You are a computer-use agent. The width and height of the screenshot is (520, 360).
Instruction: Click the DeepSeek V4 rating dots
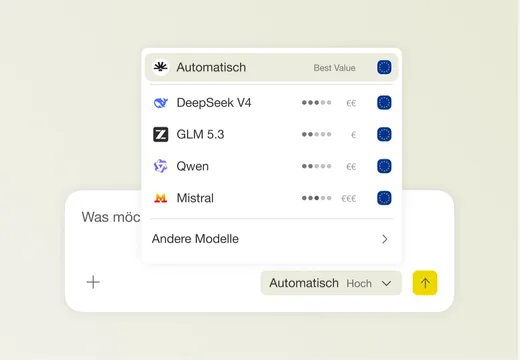point(316,103)
